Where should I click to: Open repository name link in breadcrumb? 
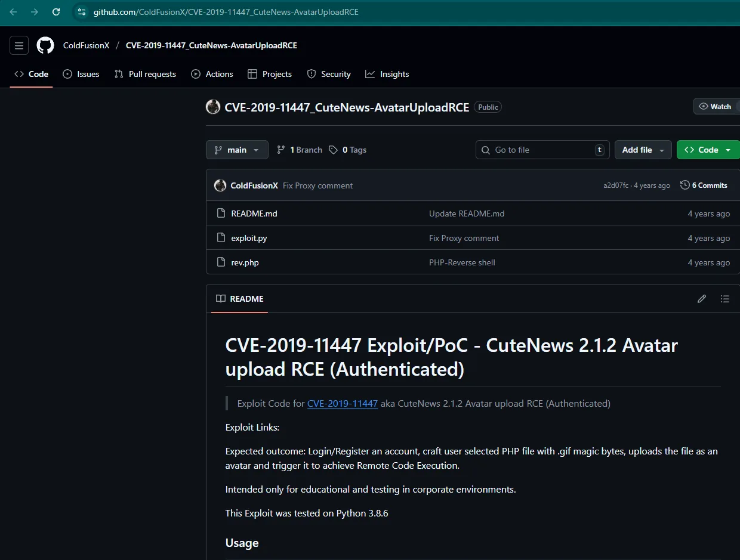[211, 45]
